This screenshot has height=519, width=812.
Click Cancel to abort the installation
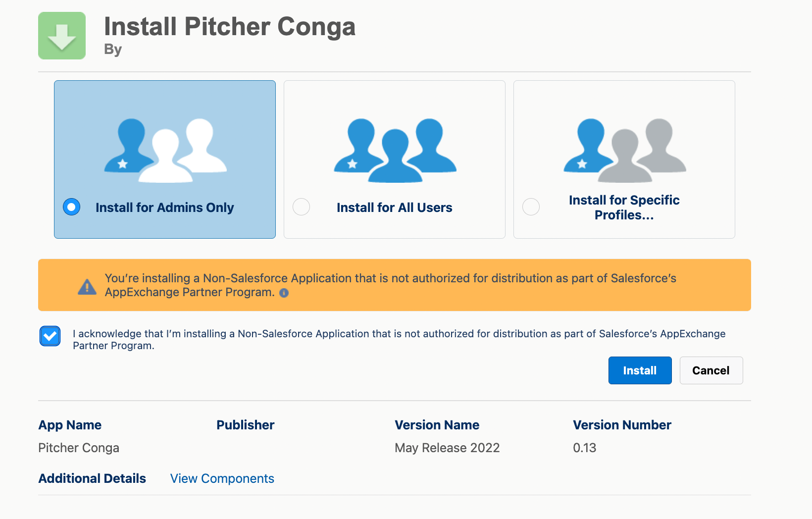point(711,370)
